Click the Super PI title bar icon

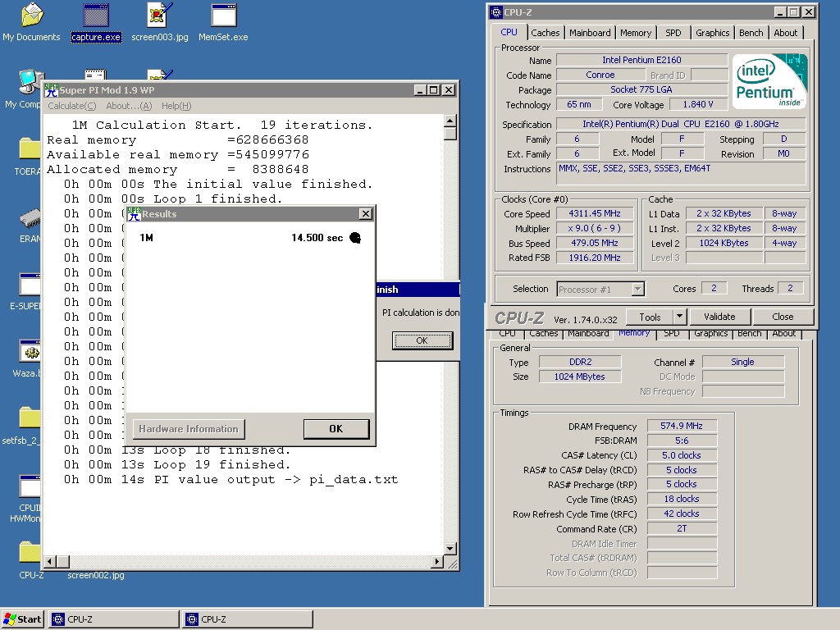coord(51,90)
